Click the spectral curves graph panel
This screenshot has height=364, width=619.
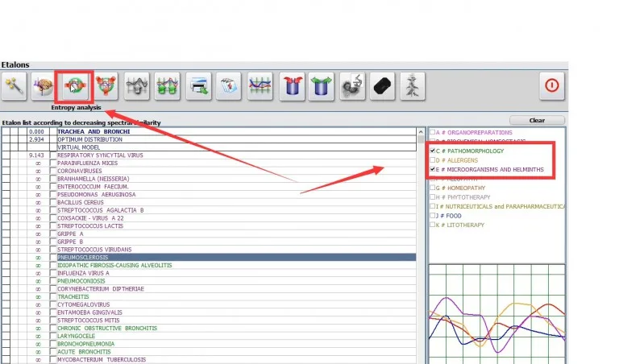pos(497,314)
